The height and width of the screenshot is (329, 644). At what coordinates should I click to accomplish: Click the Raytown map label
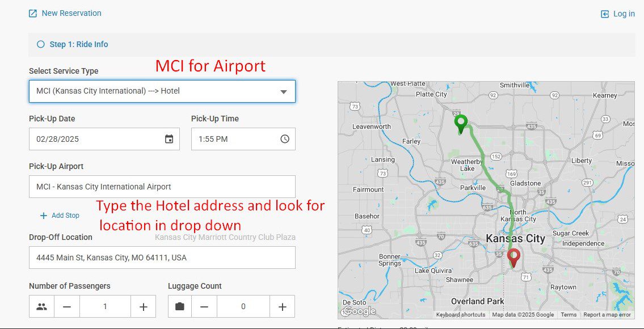(x=563, y=287)
